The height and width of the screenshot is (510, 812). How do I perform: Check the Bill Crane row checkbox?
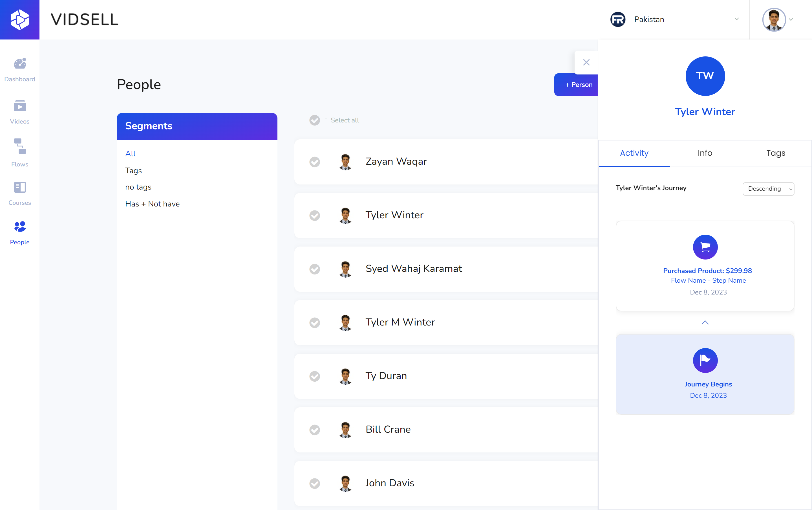(x=314, y=430)
